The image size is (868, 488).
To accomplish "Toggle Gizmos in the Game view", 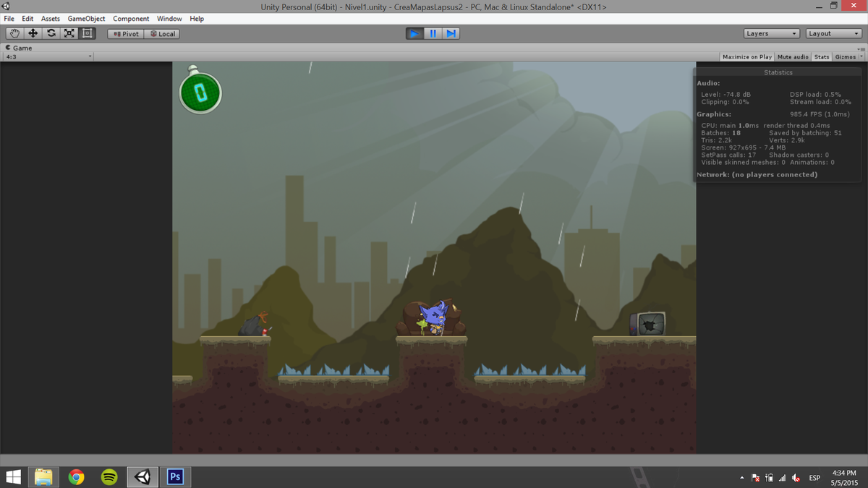I will 845,57.
